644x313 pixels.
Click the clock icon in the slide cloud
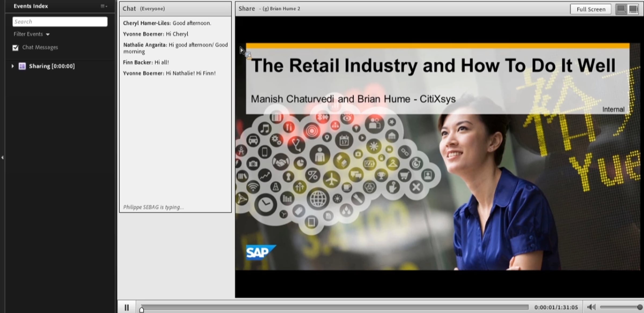(x=266, y=205)
